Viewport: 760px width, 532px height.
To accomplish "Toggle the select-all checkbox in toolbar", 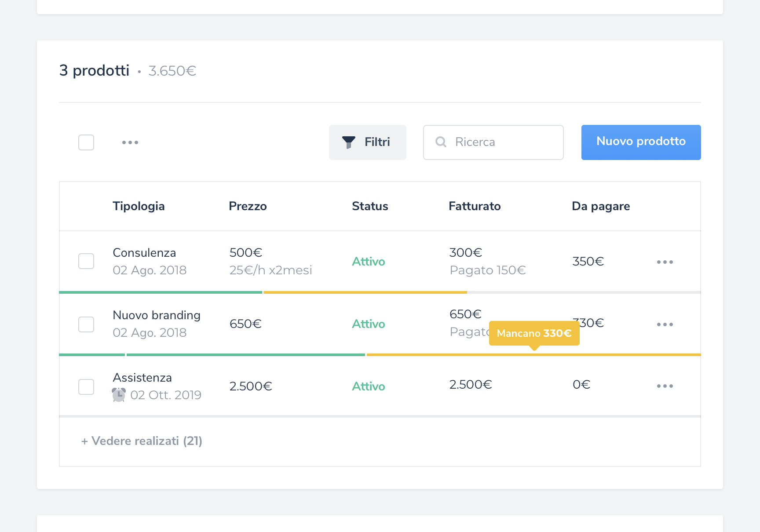I will [x=86, y=142].
